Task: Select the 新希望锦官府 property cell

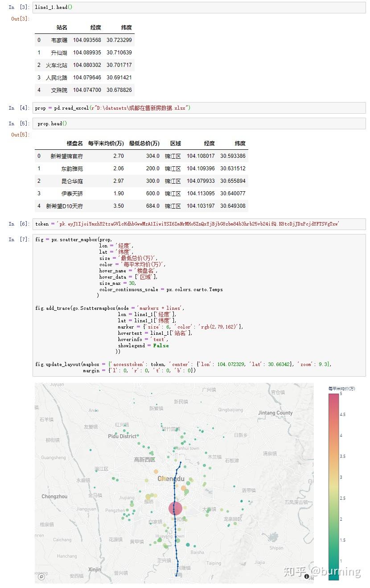Action: click(x=66, y=156)
